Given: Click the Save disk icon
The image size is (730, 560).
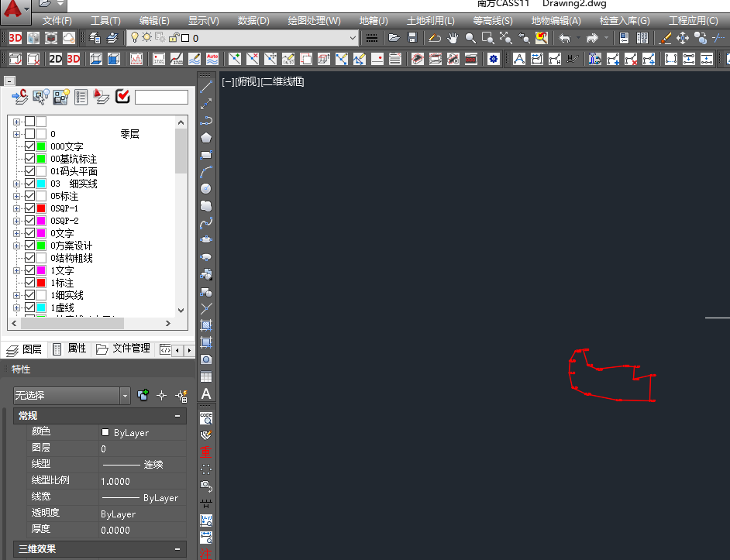Looking at the screenshot, I should [x=412, y=38].
